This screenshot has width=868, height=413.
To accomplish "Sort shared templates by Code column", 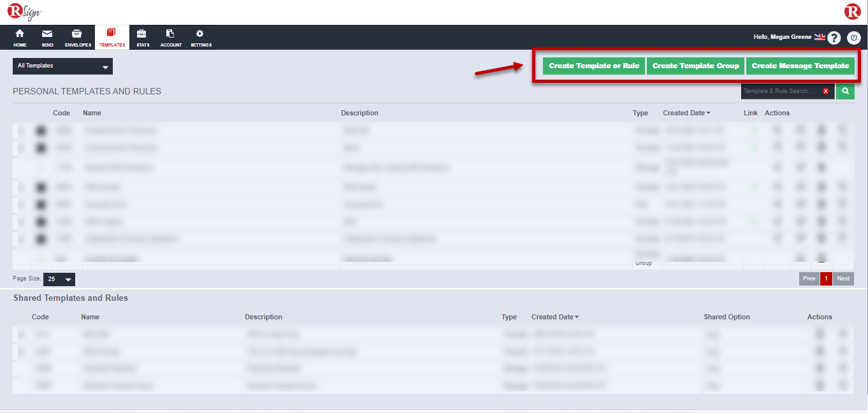I will tap(40, 317).
